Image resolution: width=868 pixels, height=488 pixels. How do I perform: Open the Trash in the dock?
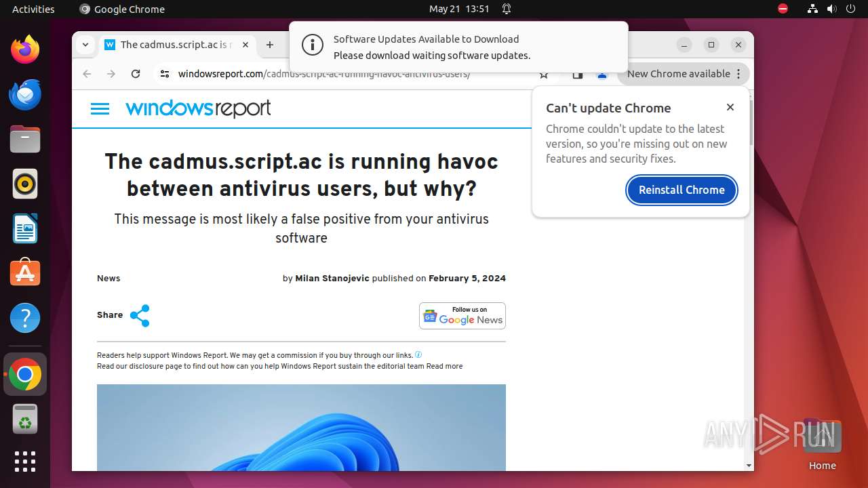click(x=25, y=419)
